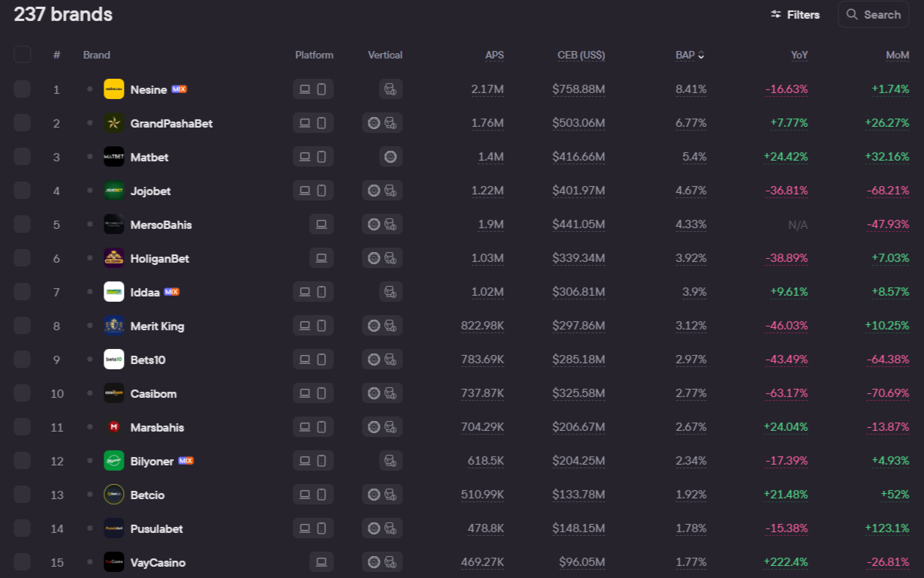
Task: Open the Filters panel
Action: 795,14
